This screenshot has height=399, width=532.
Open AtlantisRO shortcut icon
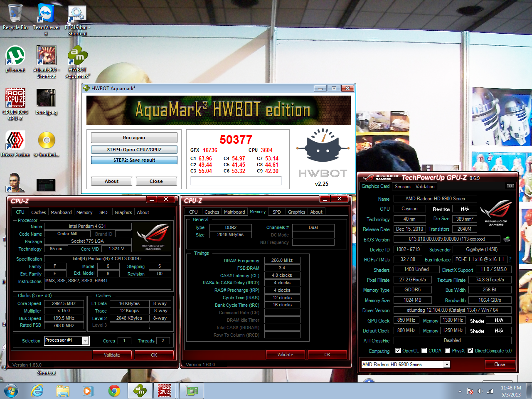point(46,62)
